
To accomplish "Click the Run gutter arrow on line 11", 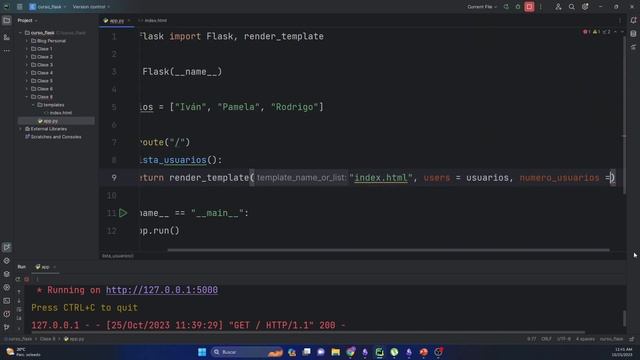I will [x=123, y=213].
